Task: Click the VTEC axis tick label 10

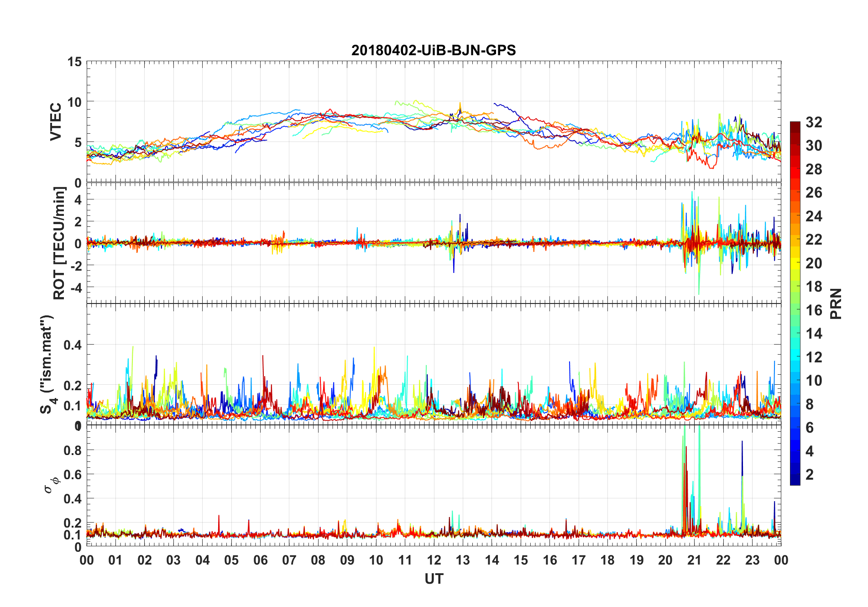Action: click(x=74, y=102)
